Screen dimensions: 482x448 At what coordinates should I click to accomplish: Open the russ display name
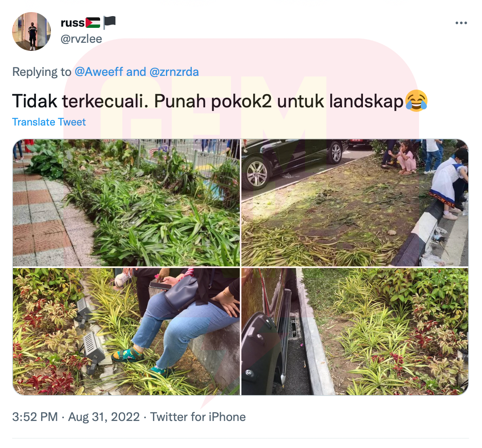tap(73, 23)
